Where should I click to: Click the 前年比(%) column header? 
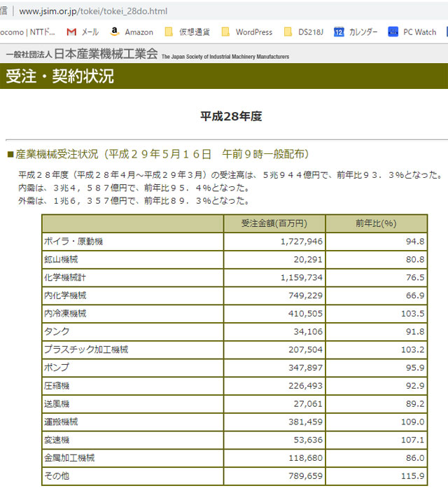(376, 223)
